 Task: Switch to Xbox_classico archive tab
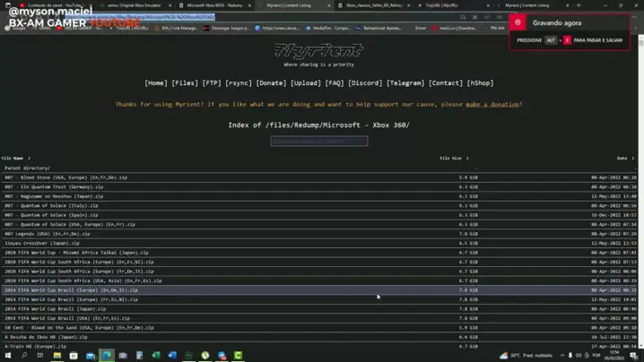[x=374, y=5]
